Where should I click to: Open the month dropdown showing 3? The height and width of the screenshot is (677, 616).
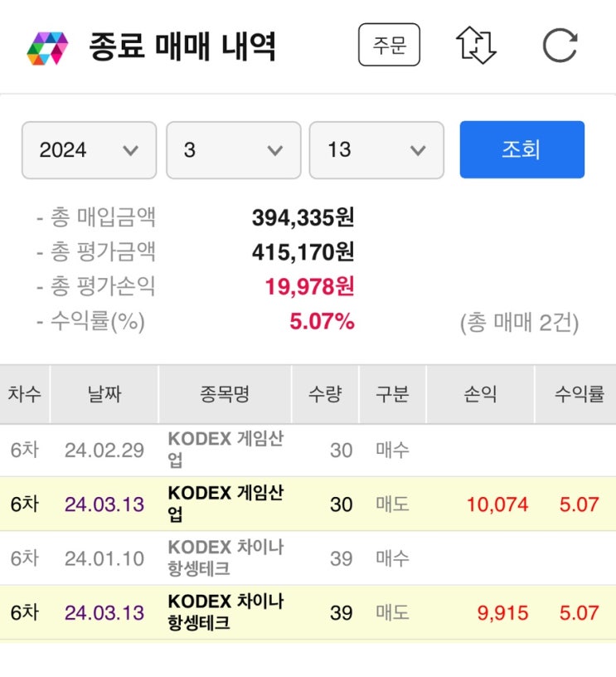pyautogui.click(x=233, y=150)
